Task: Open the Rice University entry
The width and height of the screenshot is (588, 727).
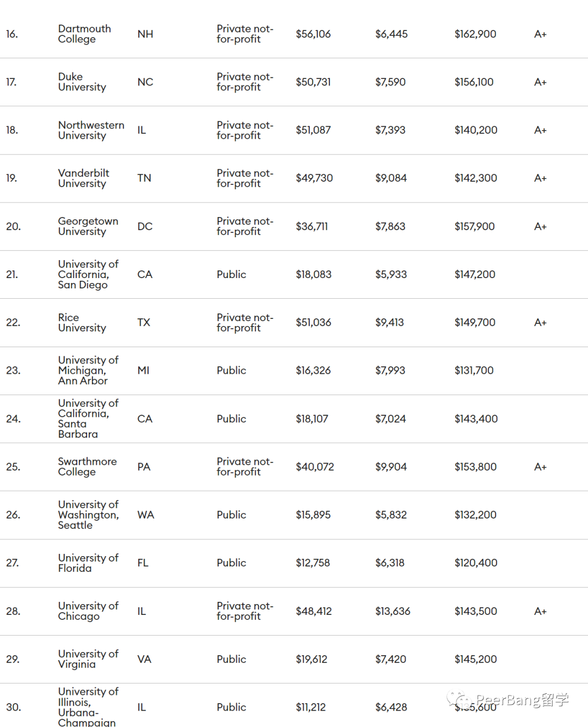Action: coord(82,323)
